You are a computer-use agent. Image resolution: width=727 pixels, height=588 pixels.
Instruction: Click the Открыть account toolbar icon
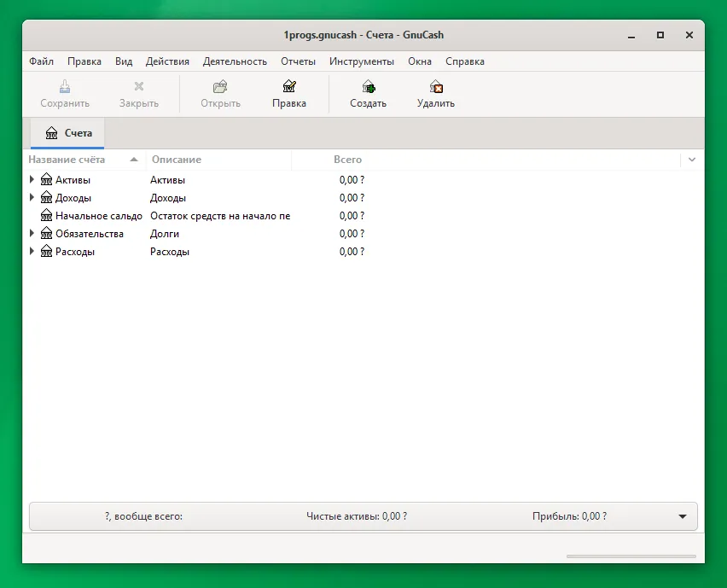tap(220, 86)
